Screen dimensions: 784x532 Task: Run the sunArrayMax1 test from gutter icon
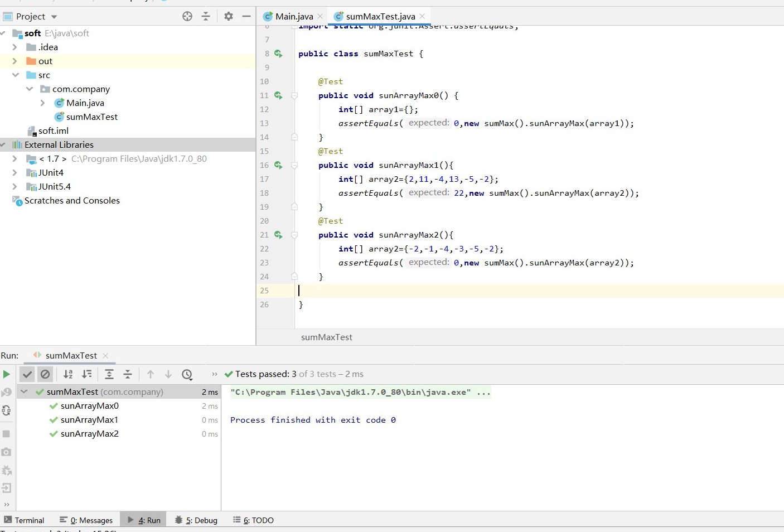point(278,165)
